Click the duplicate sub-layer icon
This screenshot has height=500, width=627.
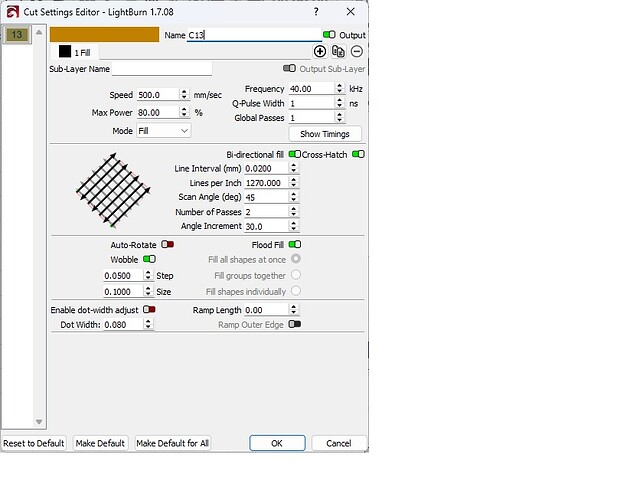click(x=338, y=51)
